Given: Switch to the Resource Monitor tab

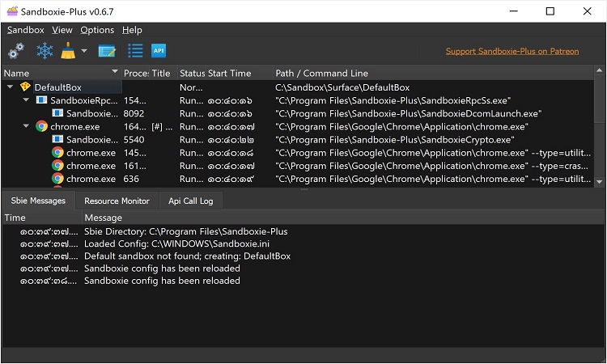Looking at the screenshot, I should tap(117, 201).
